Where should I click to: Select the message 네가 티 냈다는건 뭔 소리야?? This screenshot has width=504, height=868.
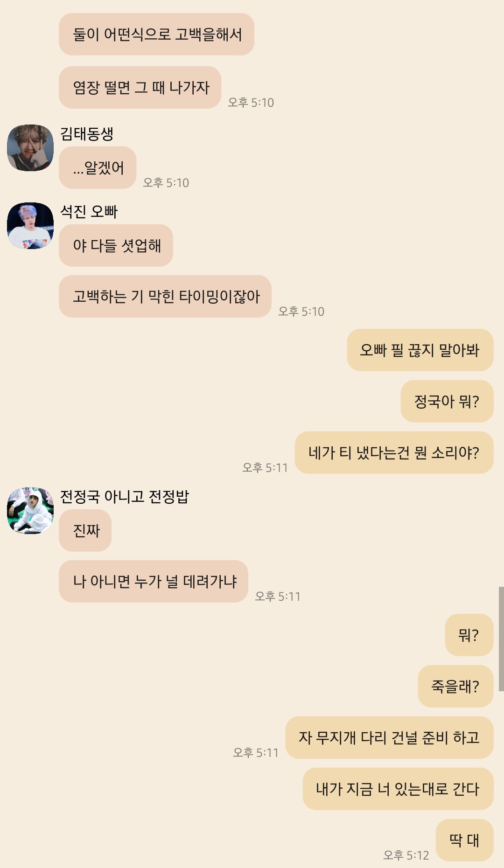click(394, 452)
